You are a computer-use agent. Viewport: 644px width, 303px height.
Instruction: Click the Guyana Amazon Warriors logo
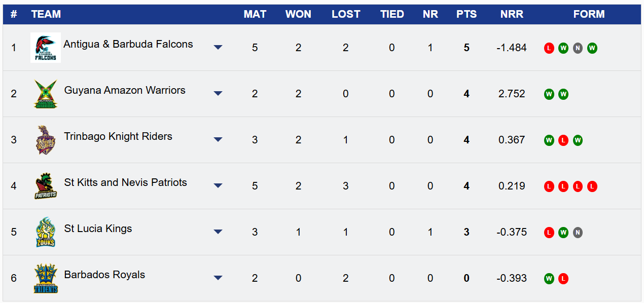pyautogui.click(x=46, y=94)
